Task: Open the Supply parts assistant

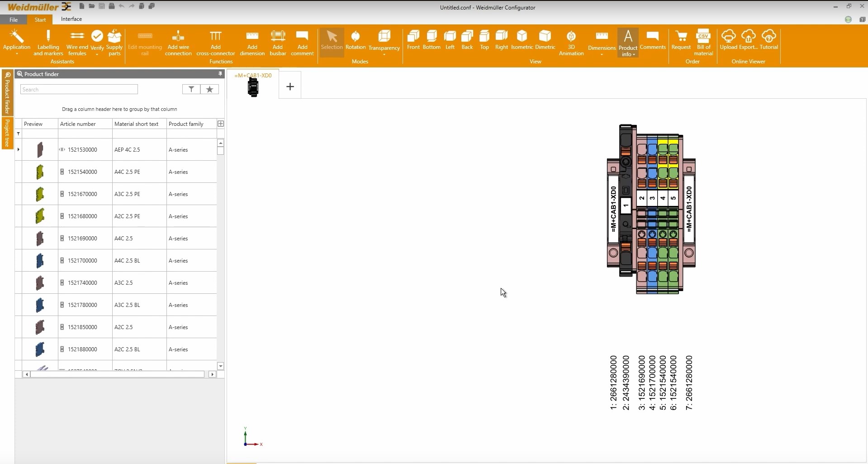Action: click(114, 43)
